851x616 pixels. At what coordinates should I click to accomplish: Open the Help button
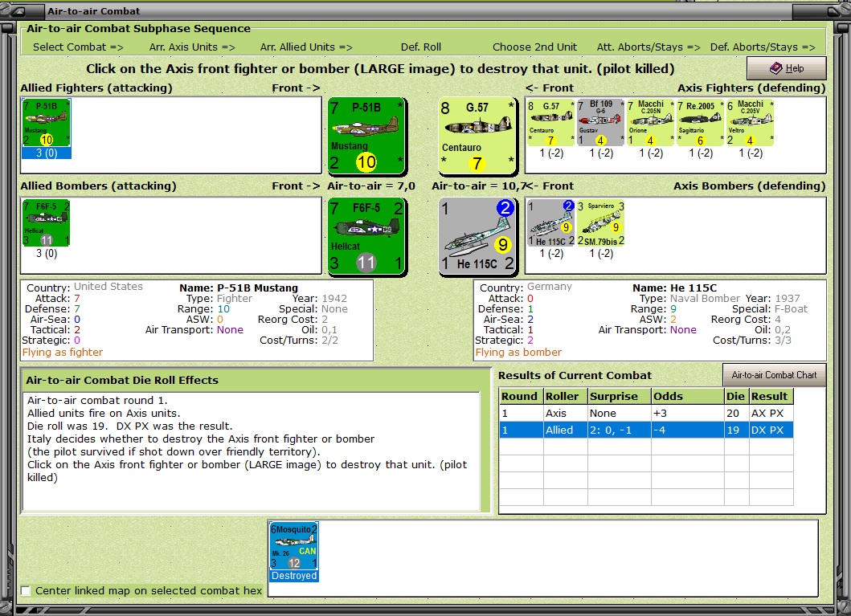[787, 68]
